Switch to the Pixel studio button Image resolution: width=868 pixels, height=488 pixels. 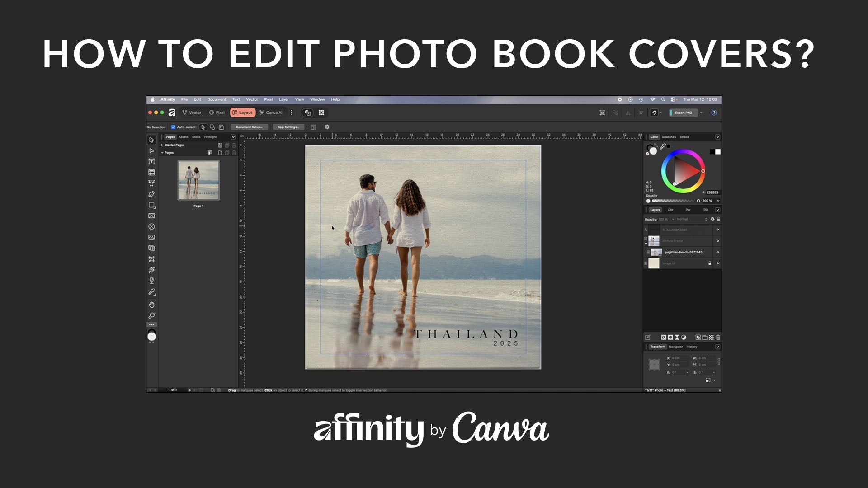[217, 113]
